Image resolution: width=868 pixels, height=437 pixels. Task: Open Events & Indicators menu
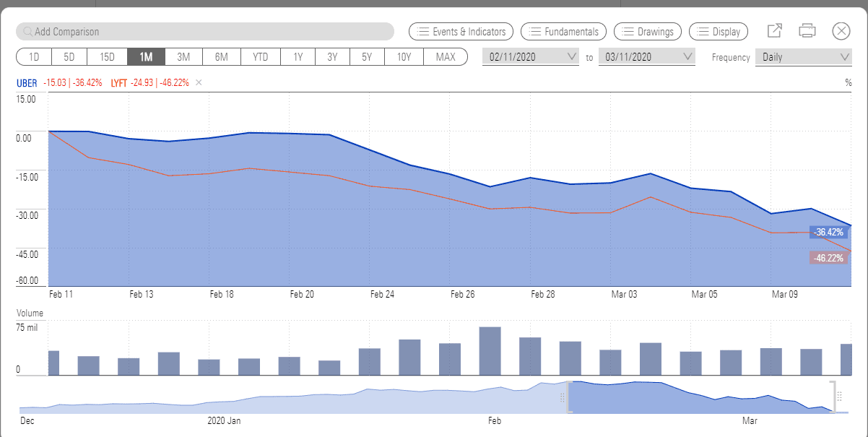pos(461,32)
